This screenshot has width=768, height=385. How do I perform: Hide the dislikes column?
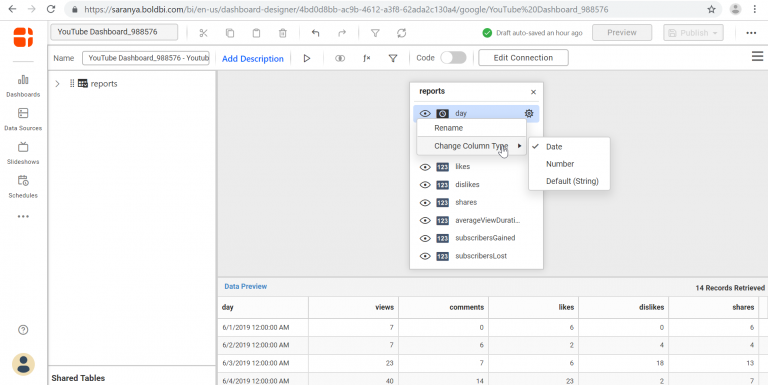pos(425,185)
